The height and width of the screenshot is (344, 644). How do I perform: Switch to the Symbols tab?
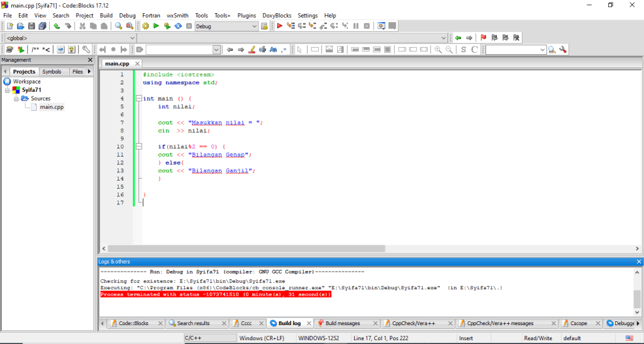click(52, 72)
